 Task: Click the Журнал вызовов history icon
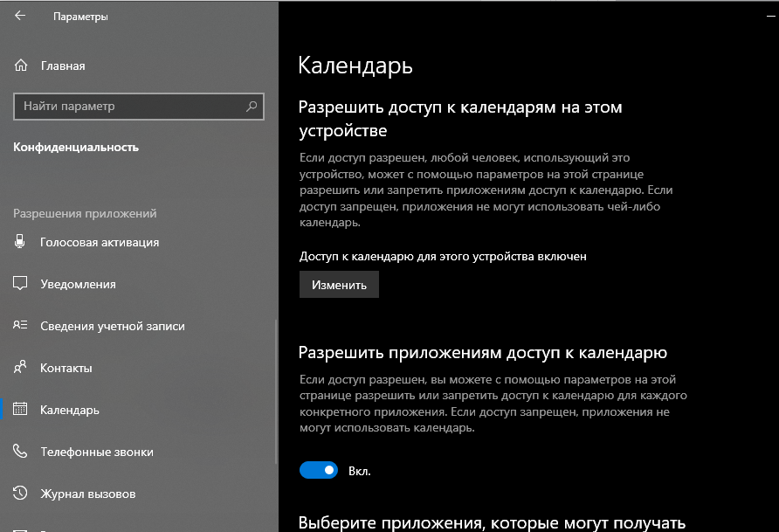tap(21, 494)
